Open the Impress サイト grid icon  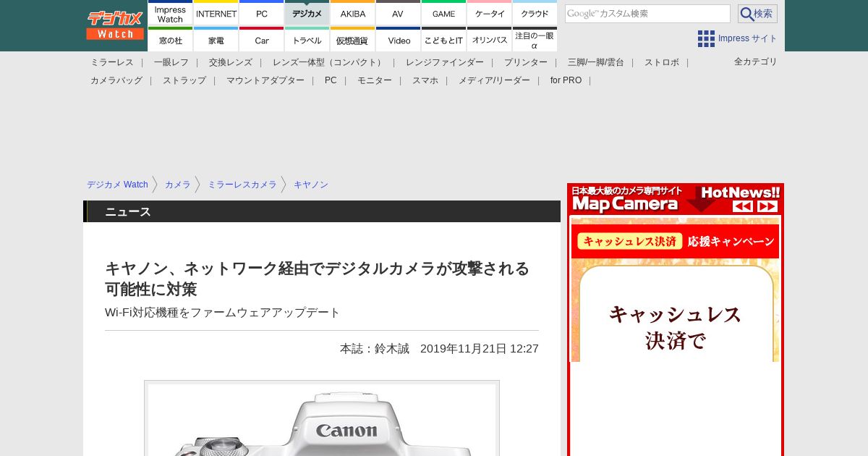point(706,38)
